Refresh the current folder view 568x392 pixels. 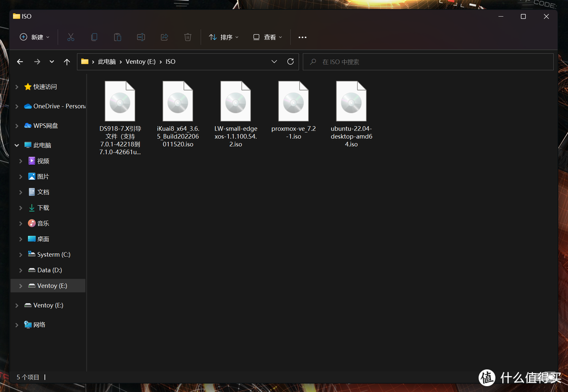pyautogui.click(x=290, y=62)
